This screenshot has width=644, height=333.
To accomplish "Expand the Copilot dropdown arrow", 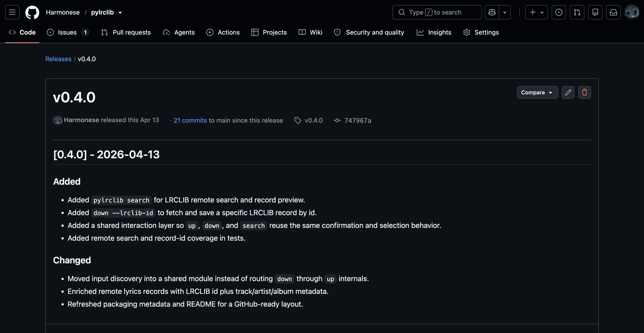I will pyautogui.click(x=505, y=12).
